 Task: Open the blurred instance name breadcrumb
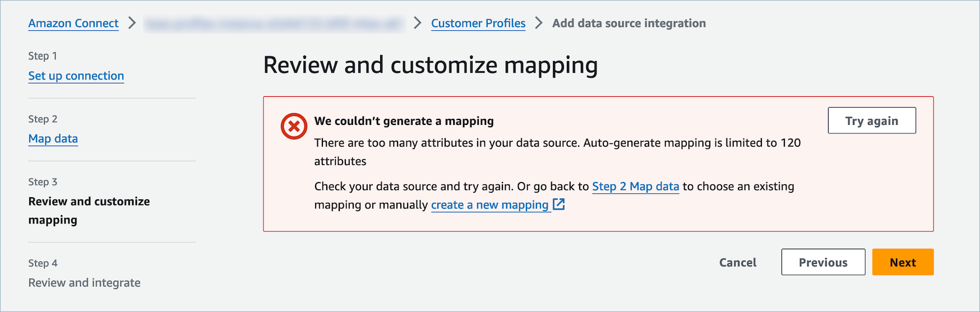pos(274,24)
